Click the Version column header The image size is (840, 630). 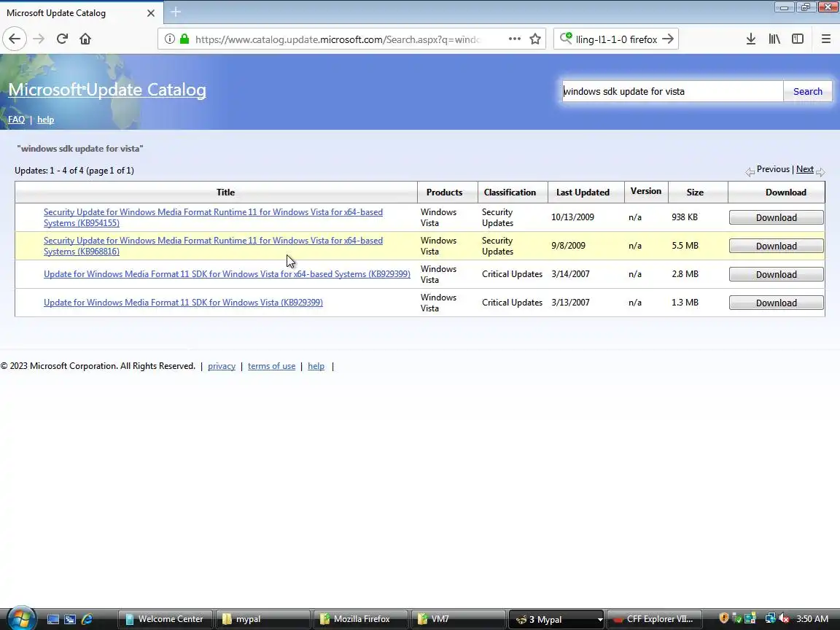pyautogui.click(x=645, y=191)
